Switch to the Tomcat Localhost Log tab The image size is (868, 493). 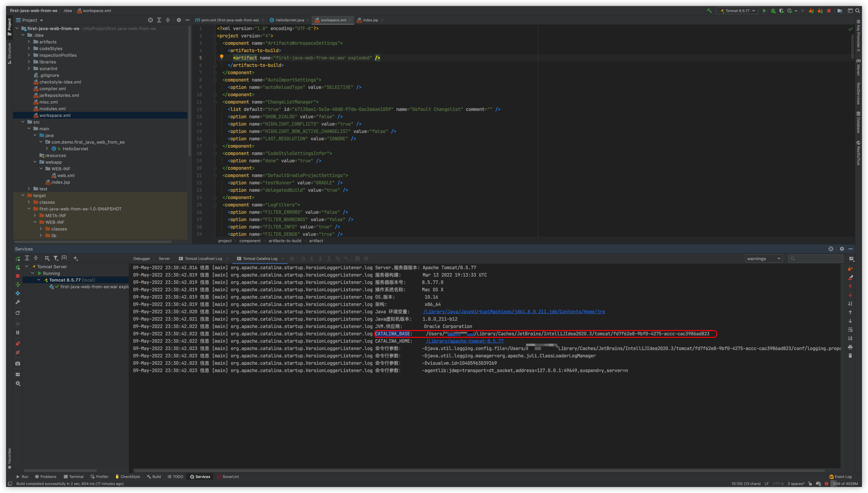click(x=203, y=259)
